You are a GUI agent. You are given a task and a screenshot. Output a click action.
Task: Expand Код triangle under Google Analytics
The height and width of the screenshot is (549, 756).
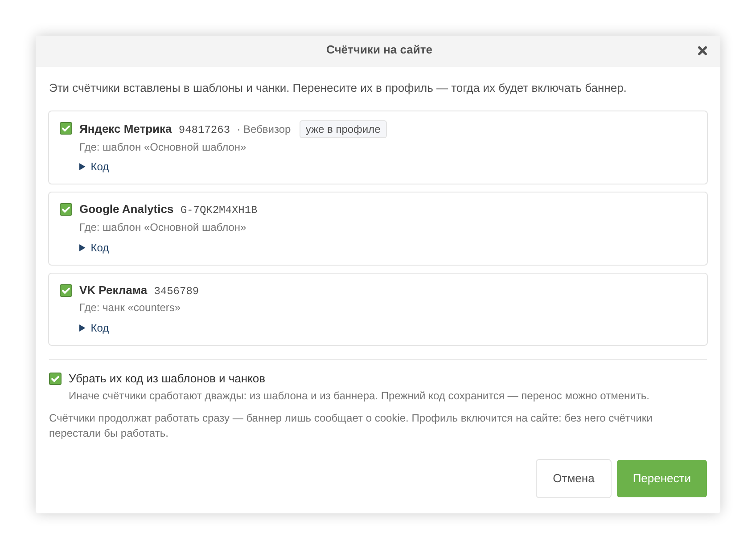point(82,248)
